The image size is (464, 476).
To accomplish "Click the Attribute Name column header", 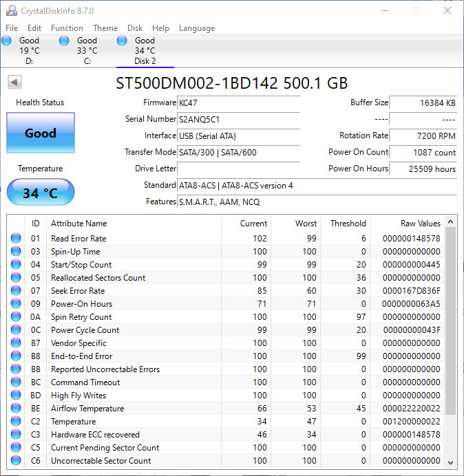I will 134,224.
